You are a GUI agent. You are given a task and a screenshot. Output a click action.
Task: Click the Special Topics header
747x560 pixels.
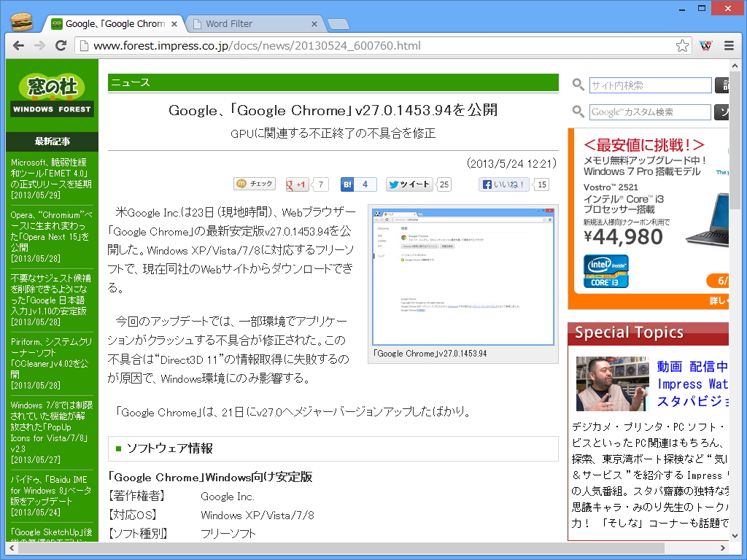[x=649, y=333]
